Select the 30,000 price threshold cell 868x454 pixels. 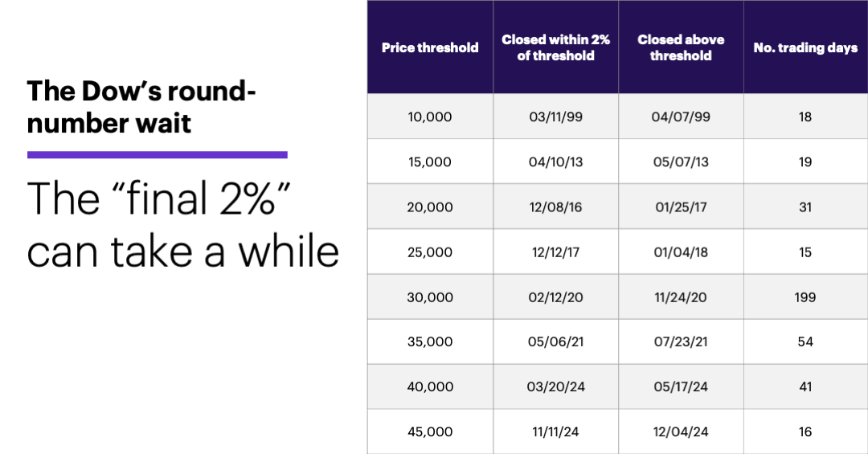coord(430,297)
